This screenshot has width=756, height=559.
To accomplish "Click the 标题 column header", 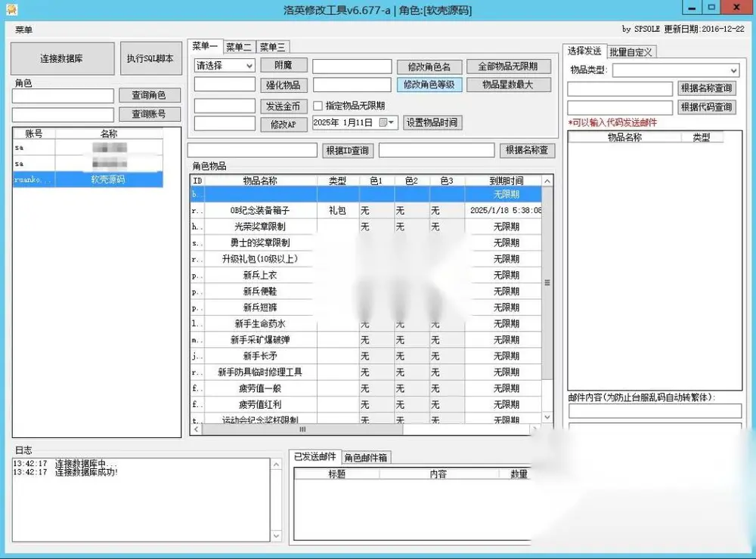I will click(336, 474).
